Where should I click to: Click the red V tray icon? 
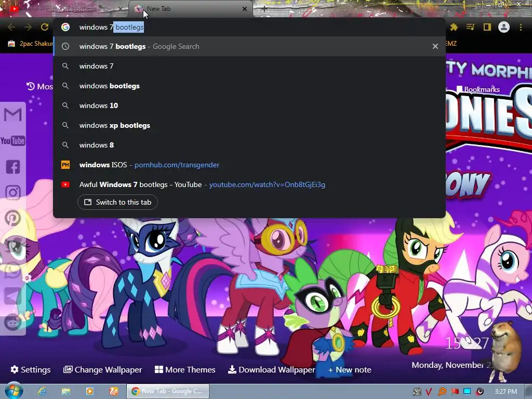coord(429,392)
